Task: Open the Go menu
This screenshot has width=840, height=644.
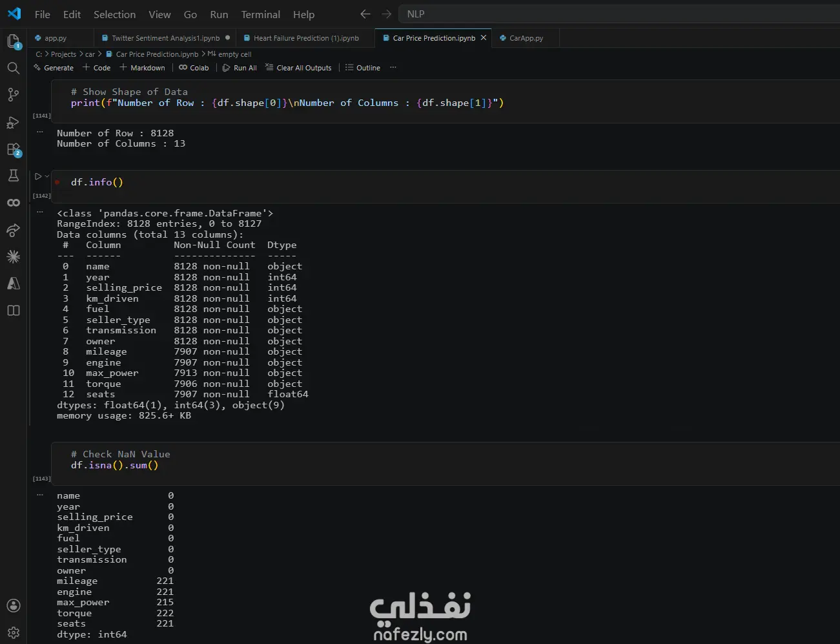Action: point(190,14)
